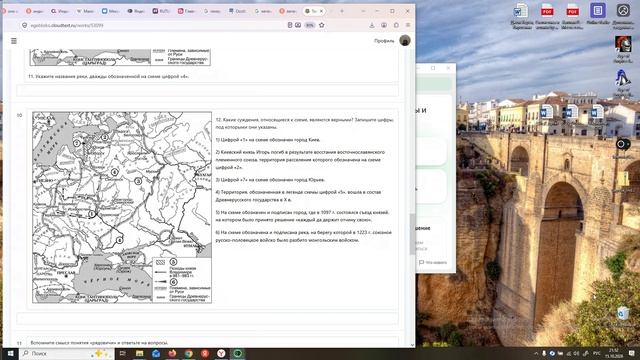Launch Firefox from the taskbar

pyautogui.click(x=172, y=353)
